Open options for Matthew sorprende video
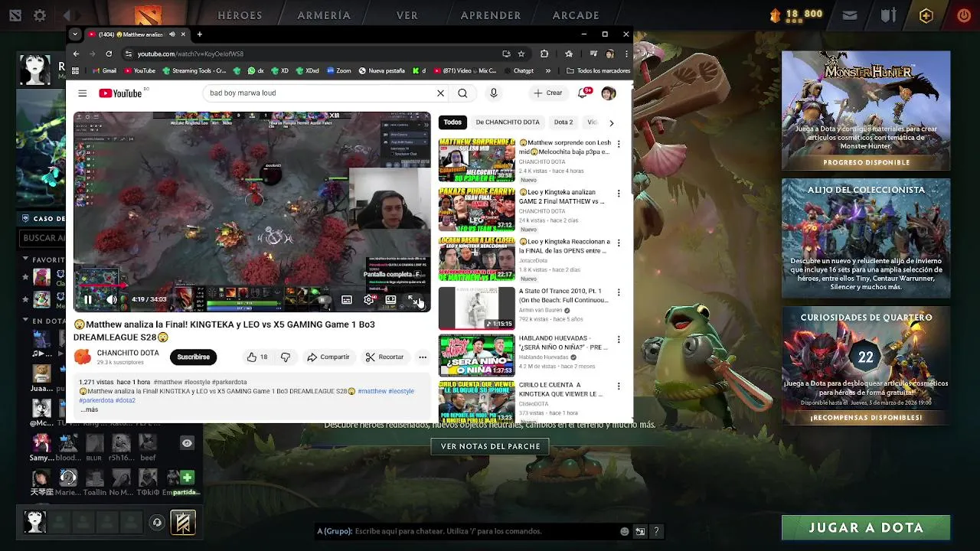Image resolution: width=980 pixels, height=551 pixels. coord(619,144)
